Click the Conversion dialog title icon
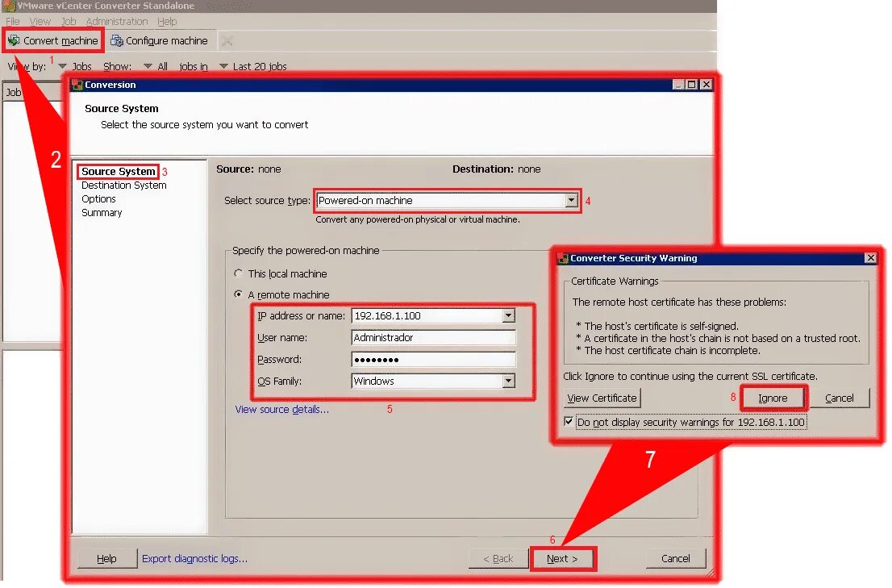892x588 pixels. [77, 85]
